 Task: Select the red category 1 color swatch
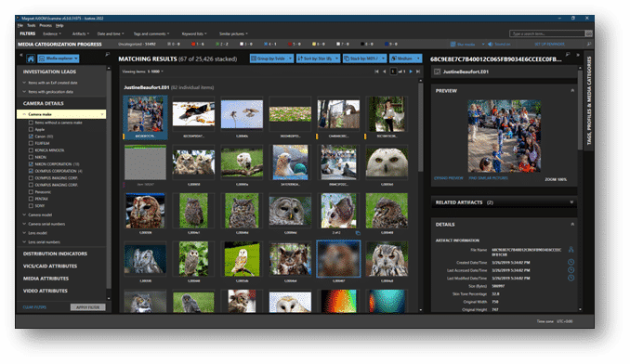pos(193,45)
